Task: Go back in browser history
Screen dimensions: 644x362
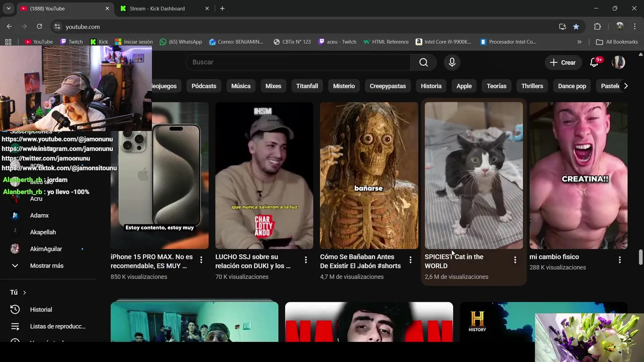Action: (x=9, y=27)
